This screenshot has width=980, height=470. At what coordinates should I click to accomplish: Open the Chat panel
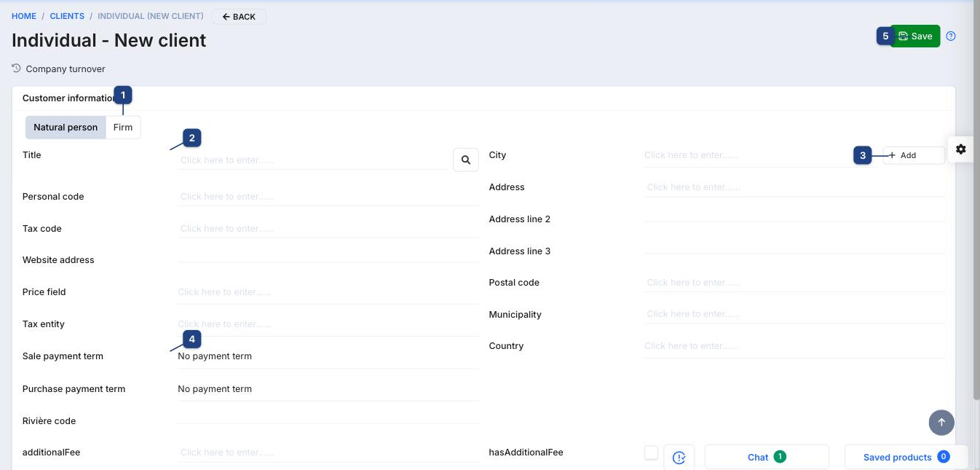click(767, 458)
